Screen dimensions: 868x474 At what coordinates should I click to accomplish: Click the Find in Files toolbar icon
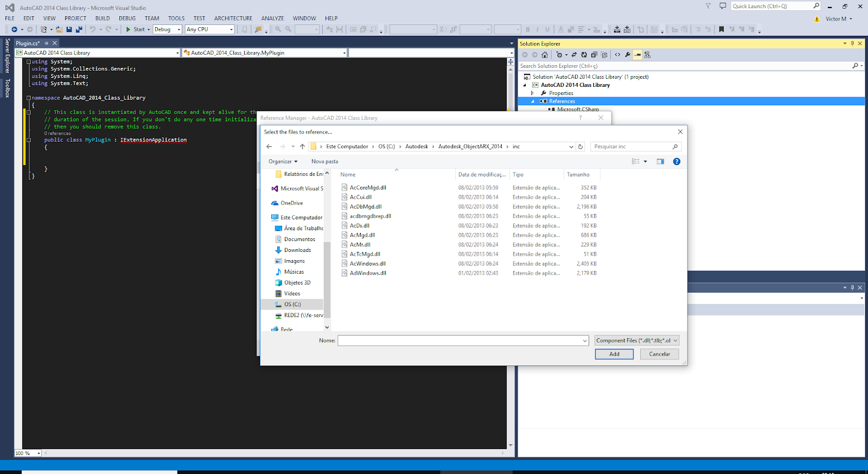[258, 29]
